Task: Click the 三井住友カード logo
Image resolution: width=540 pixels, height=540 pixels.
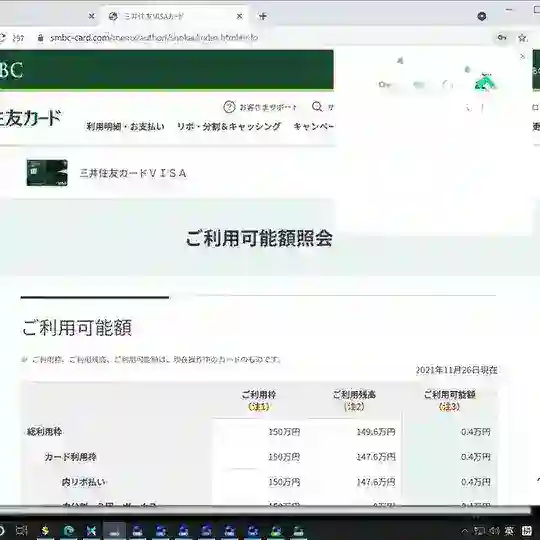Action: tap(30, 118)
